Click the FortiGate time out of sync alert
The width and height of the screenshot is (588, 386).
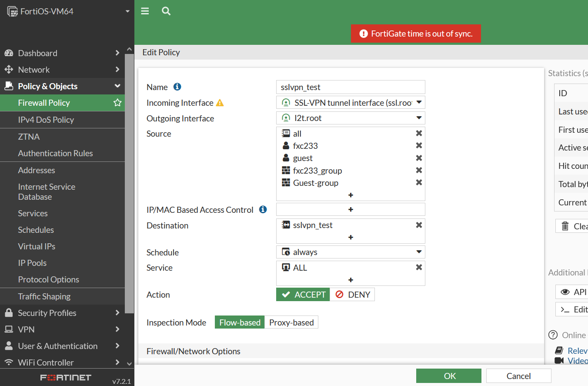(x=416, y=34)
